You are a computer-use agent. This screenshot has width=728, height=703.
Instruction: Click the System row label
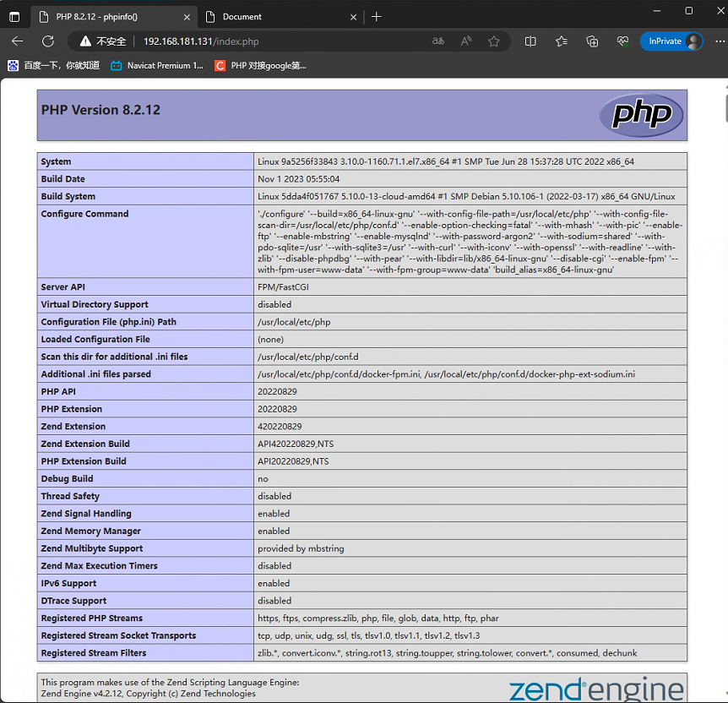(x=57, y=161)
